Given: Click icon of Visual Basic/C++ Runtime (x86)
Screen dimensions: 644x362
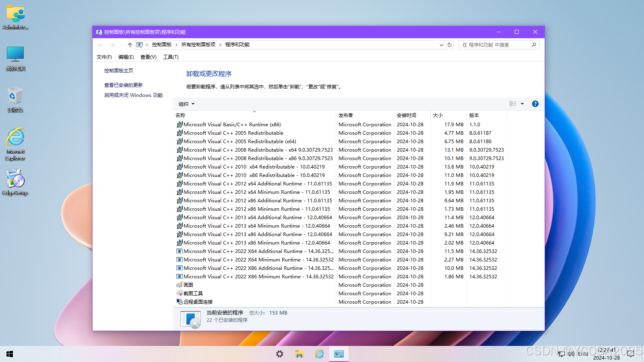Looking at the screenshot, I should pos(180,125).
